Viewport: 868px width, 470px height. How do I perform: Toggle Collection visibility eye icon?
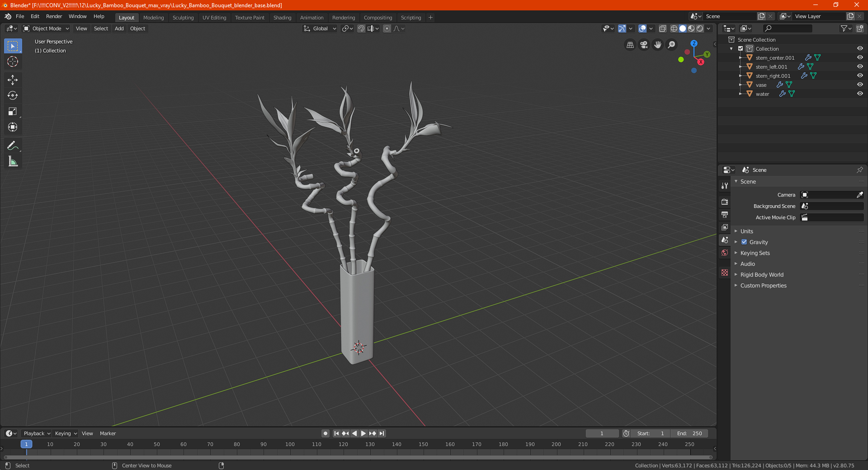pyautogui.click(x=860, y=49)
